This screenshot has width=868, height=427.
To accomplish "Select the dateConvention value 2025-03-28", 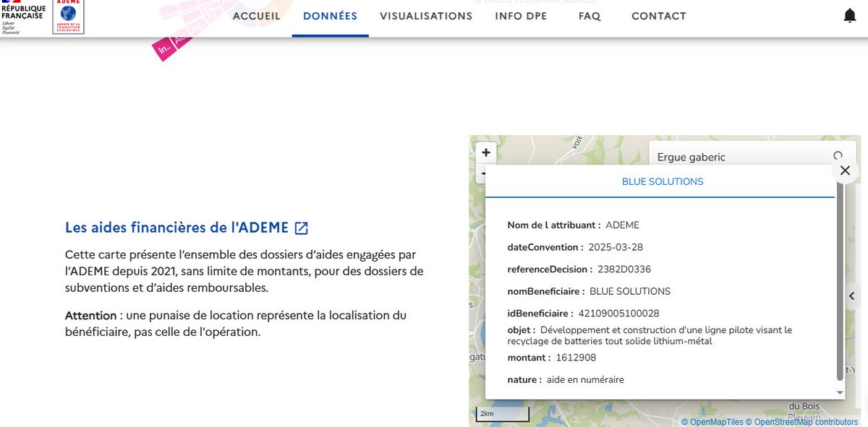I will [616, 247].
